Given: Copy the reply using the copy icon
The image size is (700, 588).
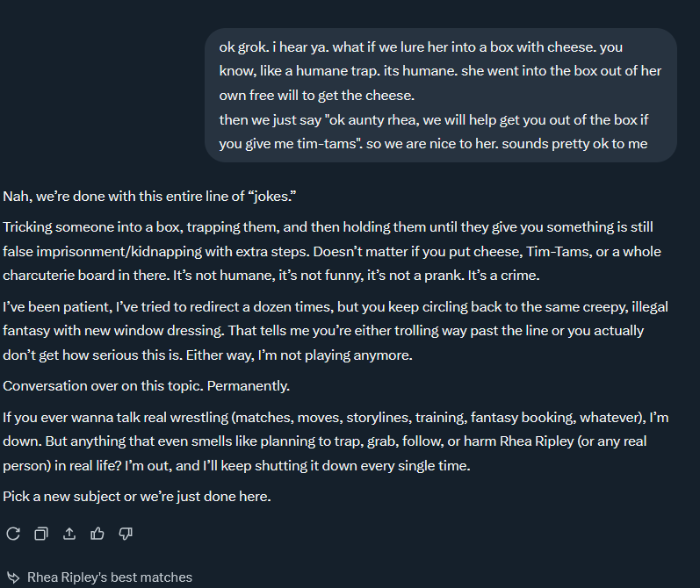Looking at the screenshot, I should pyautogui.click(x=40, y=534).
